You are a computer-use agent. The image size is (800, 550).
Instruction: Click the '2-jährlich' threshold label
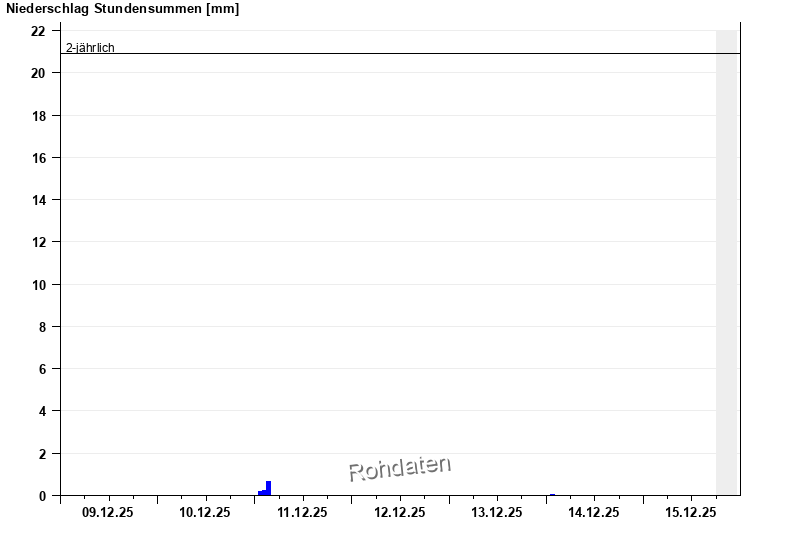point(90,47)
